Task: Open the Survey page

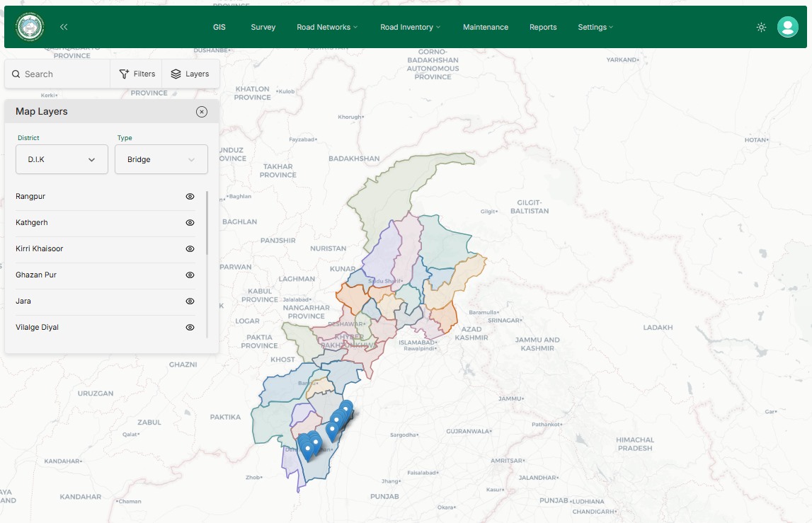Action: point(263,27)
